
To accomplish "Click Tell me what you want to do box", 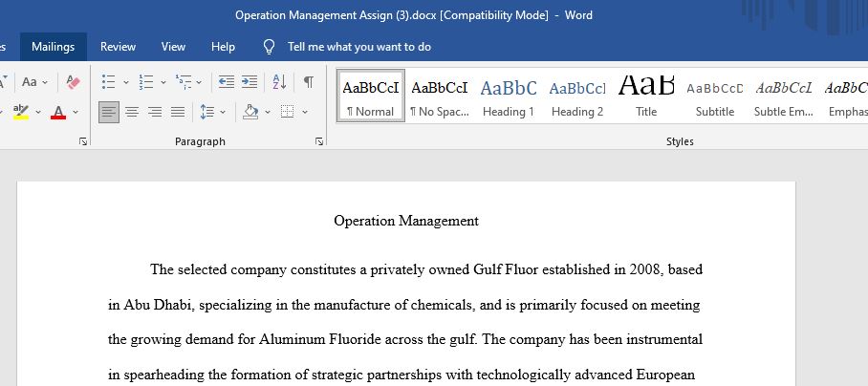I will [x=359, y=47].
